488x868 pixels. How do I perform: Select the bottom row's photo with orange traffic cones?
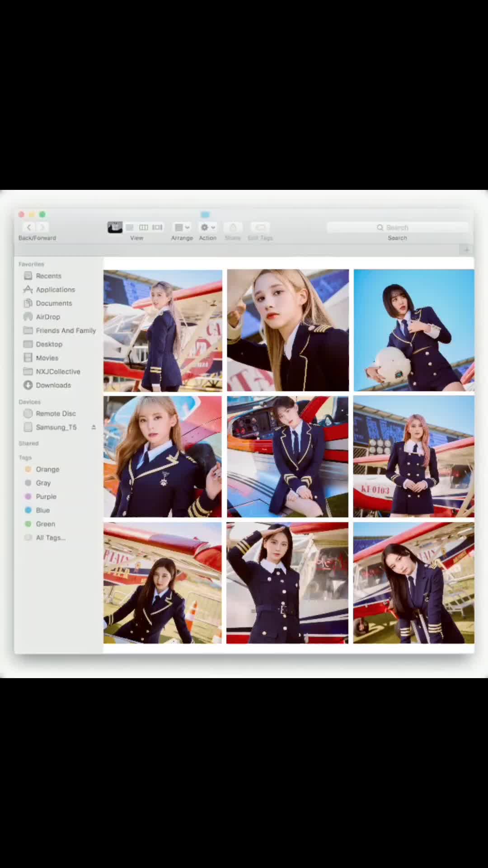pyautogui.click(x=163, y=583)
